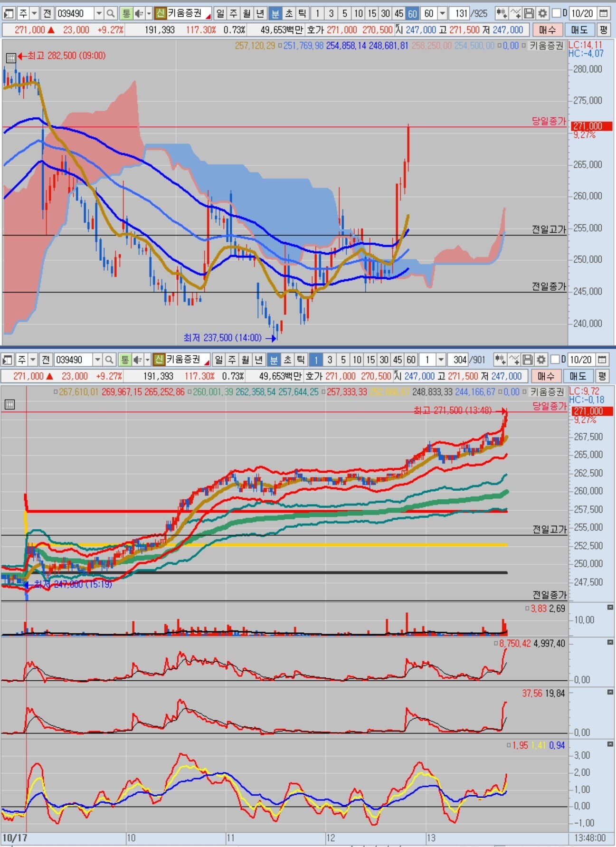Expand the 주 type dropdown in the upper toolbar
Screen dimensions: 616x847
tap(34, 13)
